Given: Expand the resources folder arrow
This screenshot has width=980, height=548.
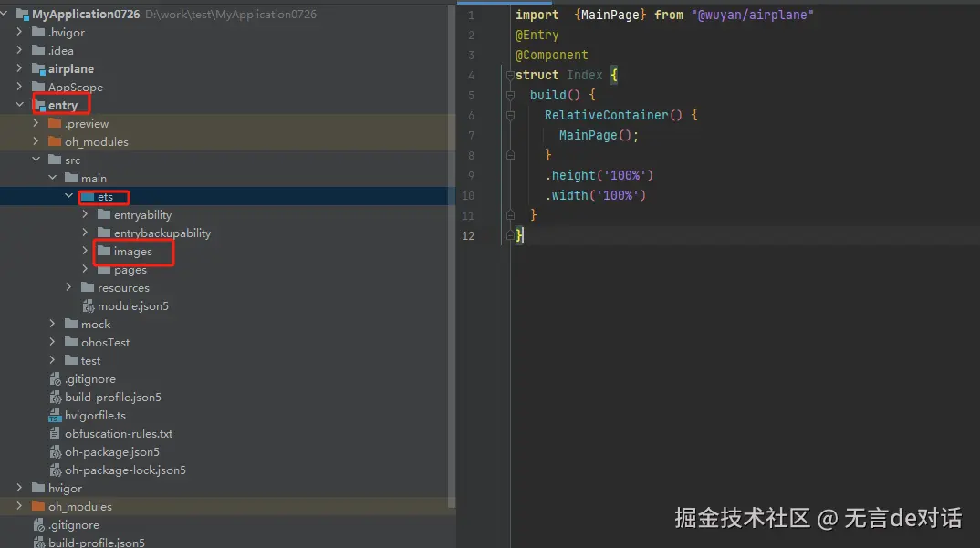Looking at the screenshot, I should 68,287.
